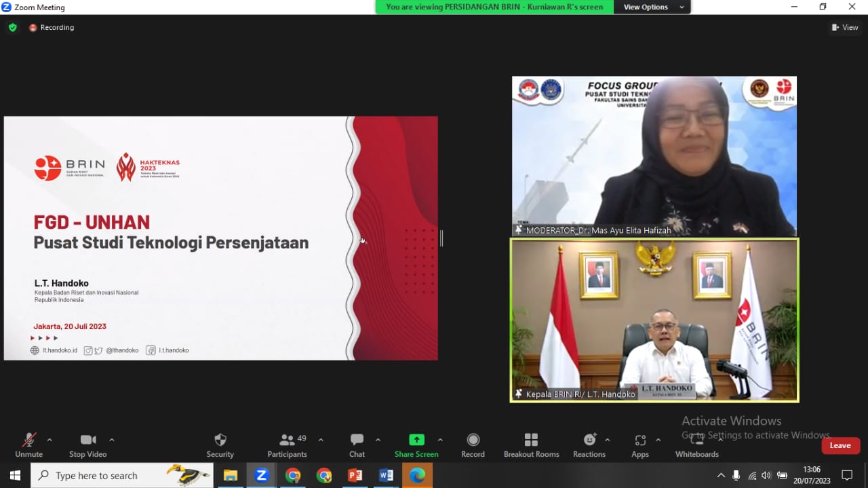Open the Reactions menu
Viewport: 868px width, 488px height.
click(589, 445)
